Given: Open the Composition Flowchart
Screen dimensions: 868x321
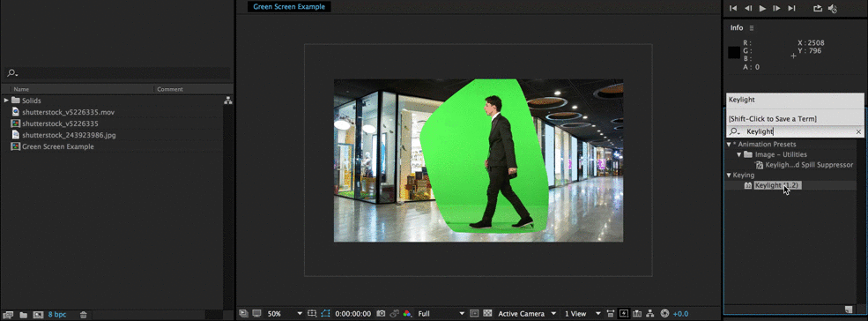Looking at the screenshot, I should tap(650, 313).
